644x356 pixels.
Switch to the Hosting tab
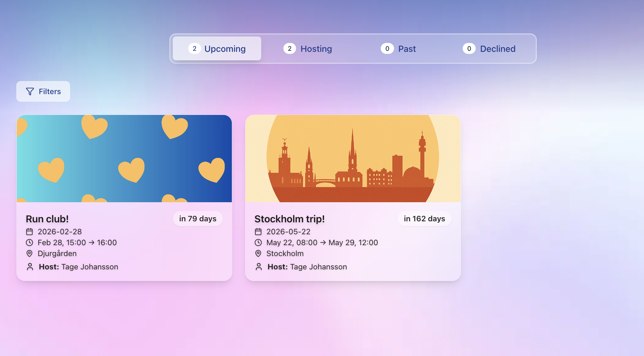pos(308,49)
